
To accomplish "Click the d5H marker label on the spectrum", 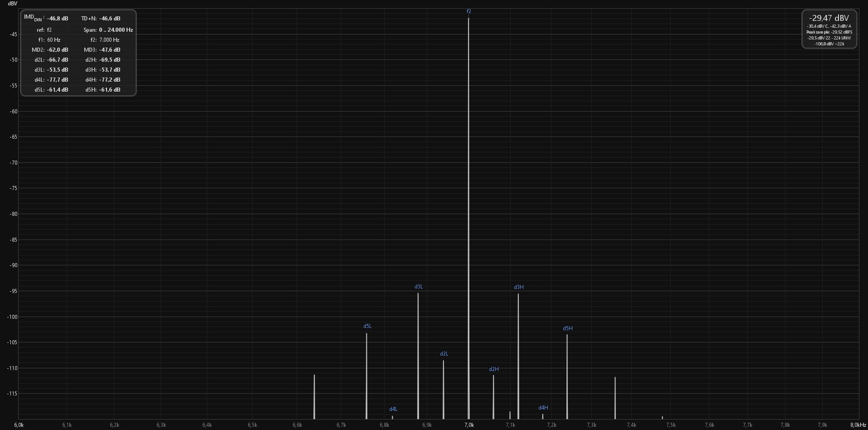I will [568, 328].
